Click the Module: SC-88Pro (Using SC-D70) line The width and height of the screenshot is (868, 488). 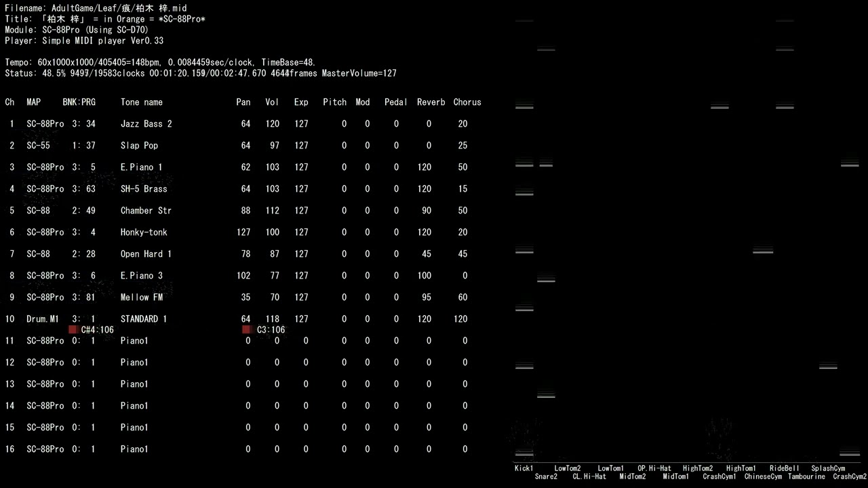77,30
